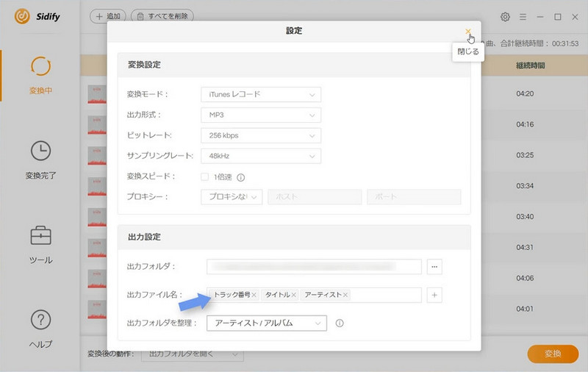The image size is (588, 372).
Task: Expand the 変換モード dropdown
Action: [260, 95]
